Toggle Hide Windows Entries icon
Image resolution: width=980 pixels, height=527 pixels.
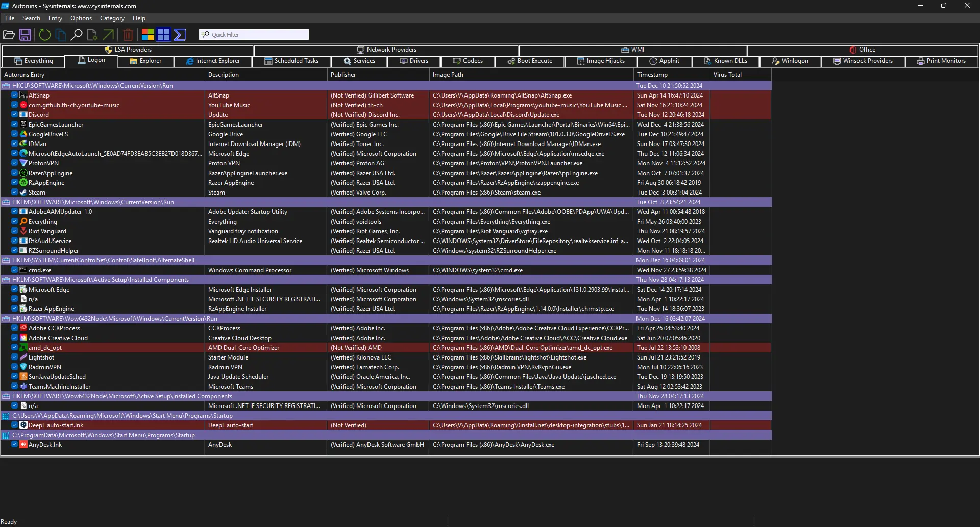click(x=163, y=35)
